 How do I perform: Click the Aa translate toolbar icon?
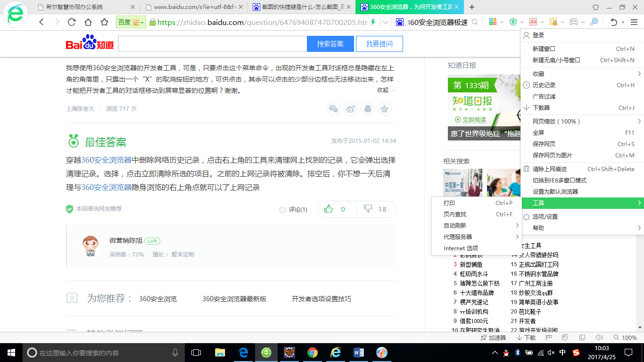pyautogui.click(x=533, y=22)
